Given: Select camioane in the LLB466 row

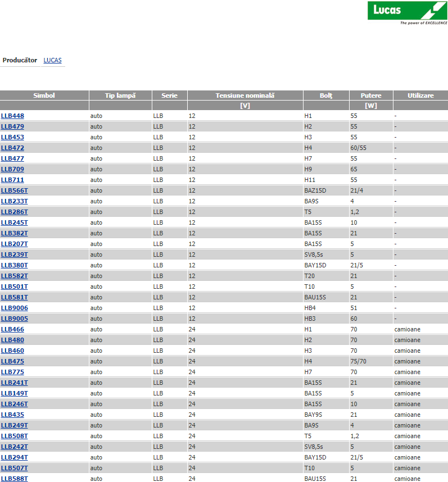Looking at the screenshot, I should coord(407,329).
